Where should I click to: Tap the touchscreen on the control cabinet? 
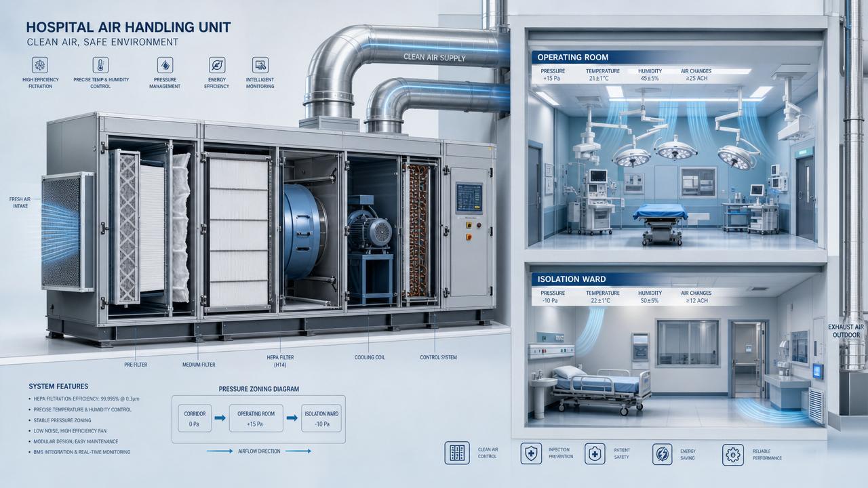pos(468,197)
